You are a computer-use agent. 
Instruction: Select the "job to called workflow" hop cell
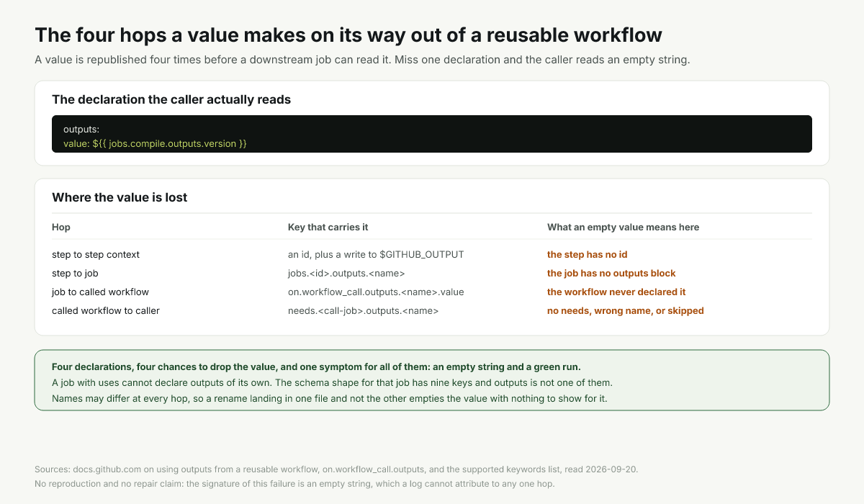click(100, 292)
